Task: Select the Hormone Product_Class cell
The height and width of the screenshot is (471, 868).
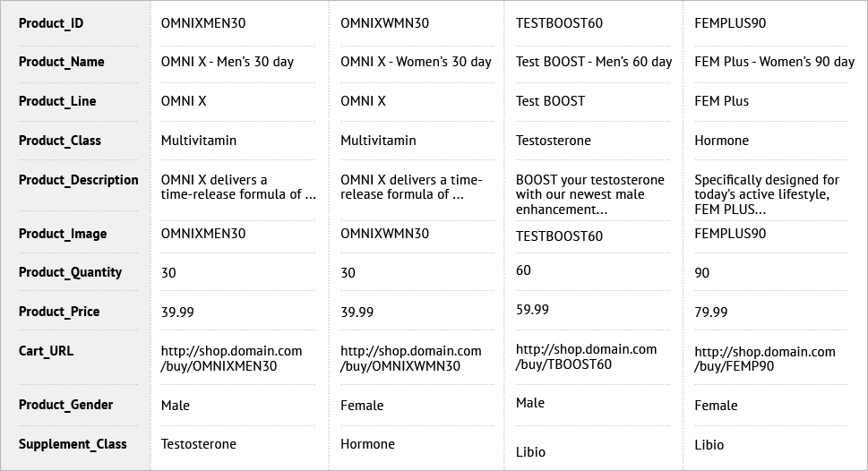Action: 721,141
